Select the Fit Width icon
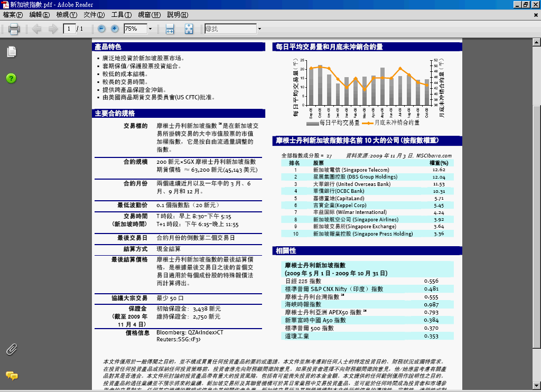The height and width of the screenshot is (392, 541). coord(170,29)
